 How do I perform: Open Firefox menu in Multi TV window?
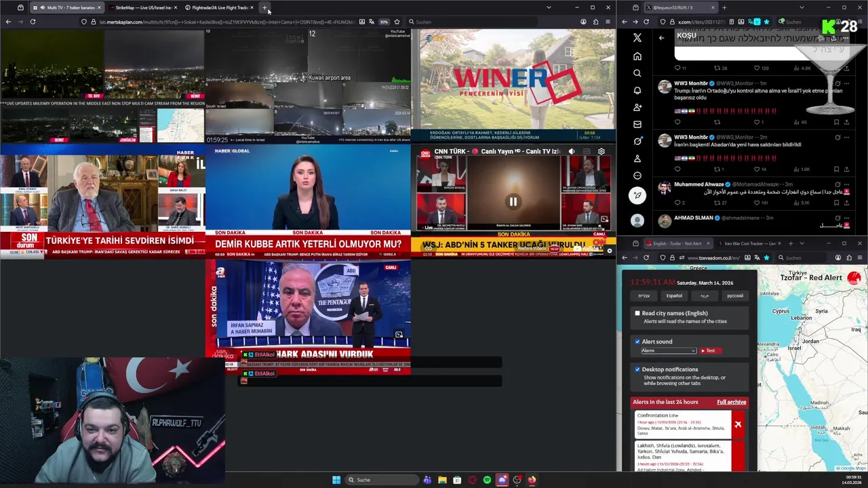coord(608,22)
